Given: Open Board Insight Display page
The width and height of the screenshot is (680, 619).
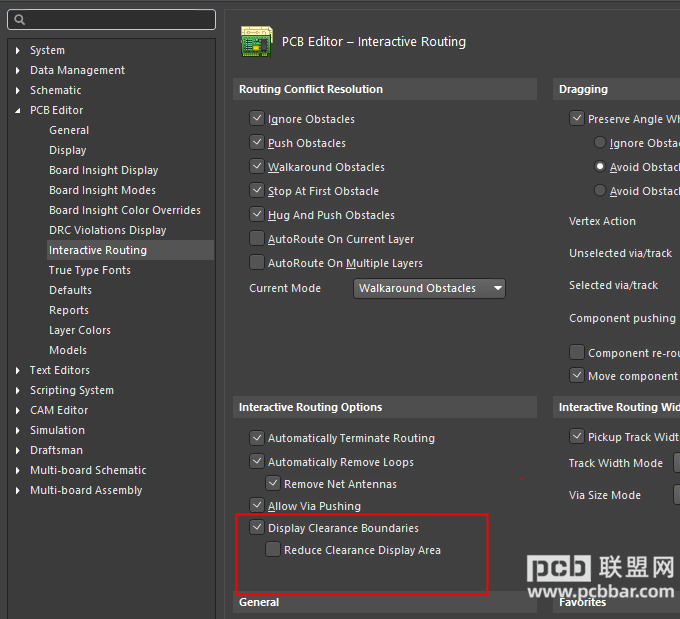Looking at the screenshot, I should click(x=104, y=170).
